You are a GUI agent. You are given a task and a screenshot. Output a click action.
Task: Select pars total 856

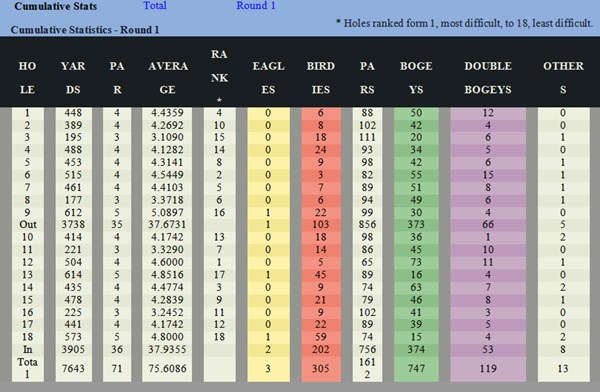click(x=367, y=224)
